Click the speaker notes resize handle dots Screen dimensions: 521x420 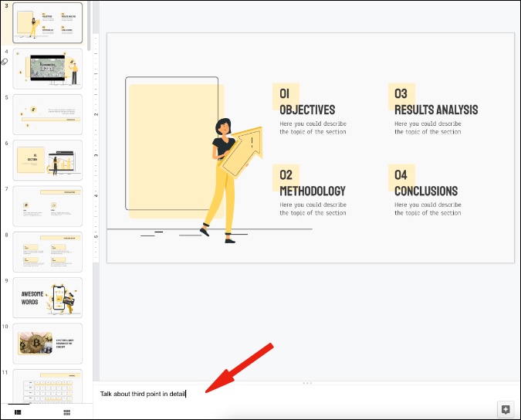(307, 383)
